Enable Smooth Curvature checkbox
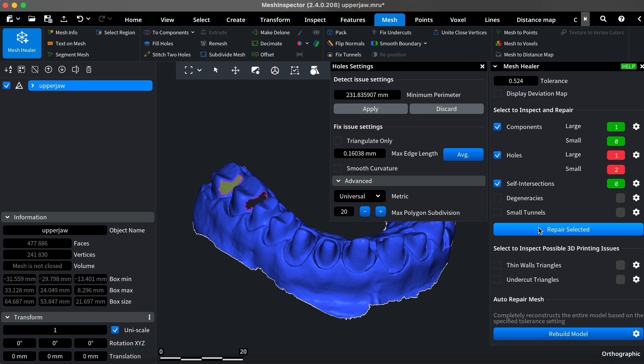Image resolution: width=644 pixels, height=364 pixels. [338, 168]
